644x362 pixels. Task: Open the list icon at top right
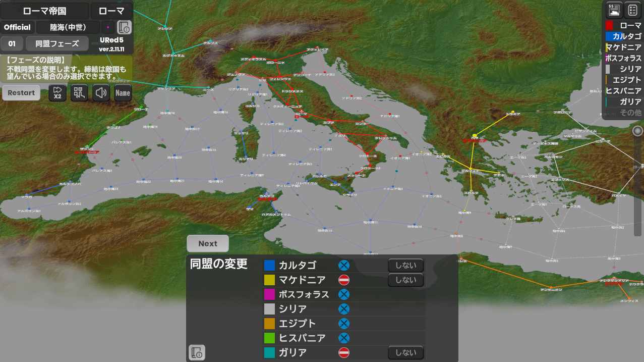click(633, 10)
